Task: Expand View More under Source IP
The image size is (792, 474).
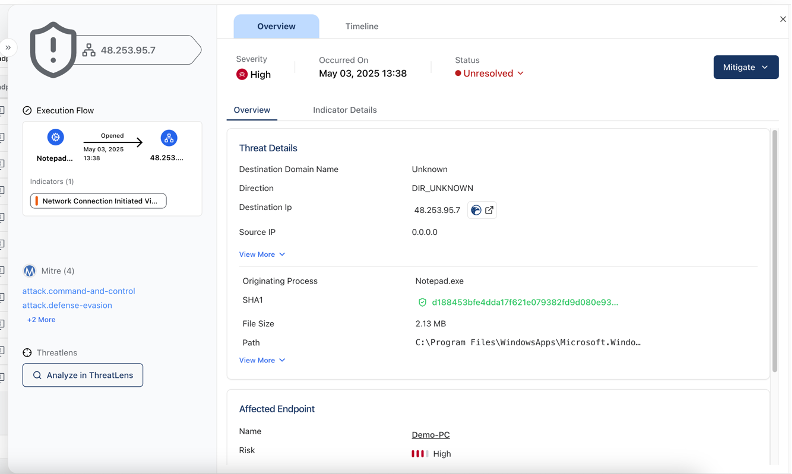Action: click(262, 255)
